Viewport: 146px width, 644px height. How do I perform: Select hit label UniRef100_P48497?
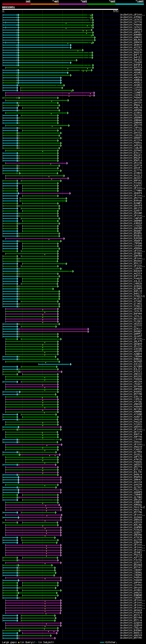[131, 98]
